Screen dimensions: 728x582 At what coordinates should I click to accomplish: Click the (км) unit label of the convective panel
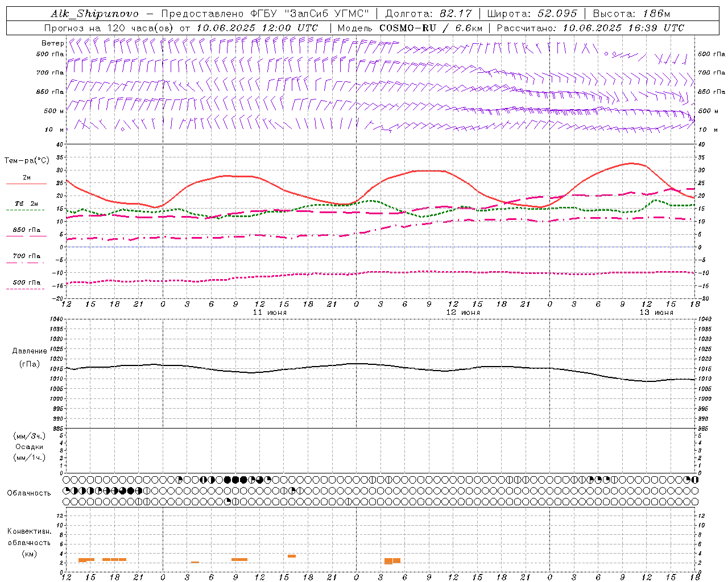[29, 554]
